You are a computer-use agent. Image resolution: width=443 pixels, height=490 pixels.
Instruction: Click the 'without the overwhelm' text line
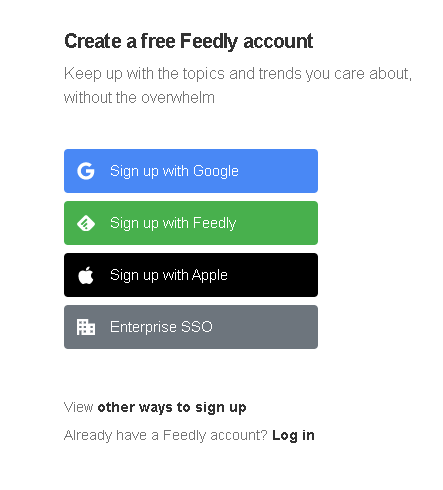pyautogui.click(x=139, y=98)
